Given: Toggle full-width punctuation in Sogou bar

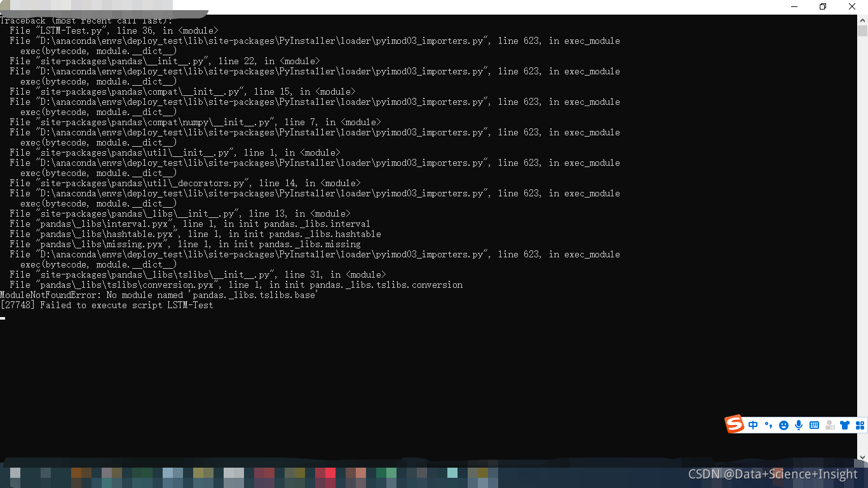Looking at the screenshot, I should coord(768,424).
